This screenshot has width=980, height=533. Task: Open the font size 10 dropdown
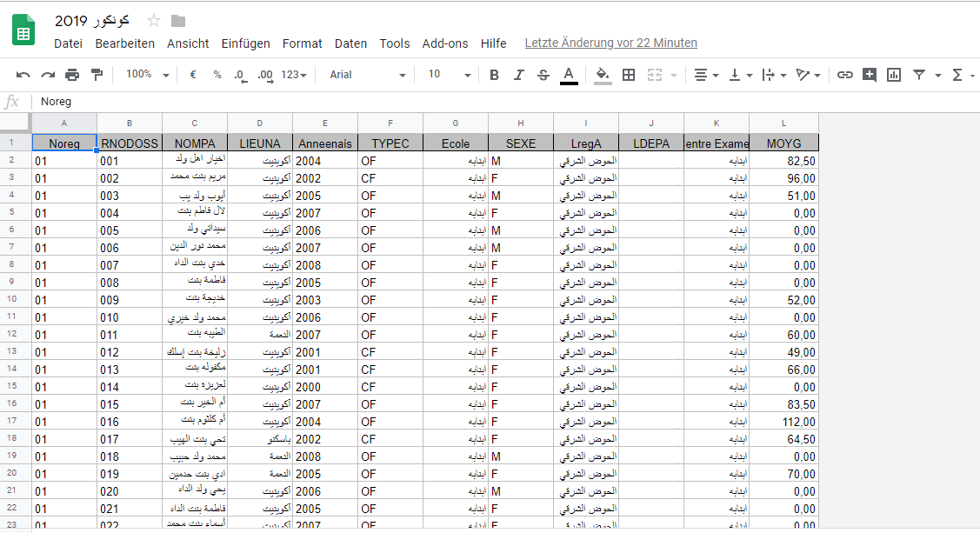(x=449, y=76)
